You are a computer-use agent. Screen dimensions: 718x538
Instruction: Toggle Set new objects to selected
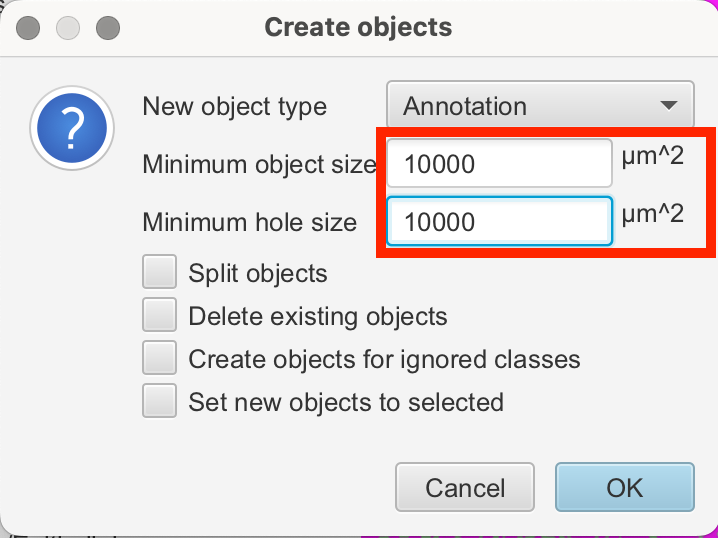(160, 401)
